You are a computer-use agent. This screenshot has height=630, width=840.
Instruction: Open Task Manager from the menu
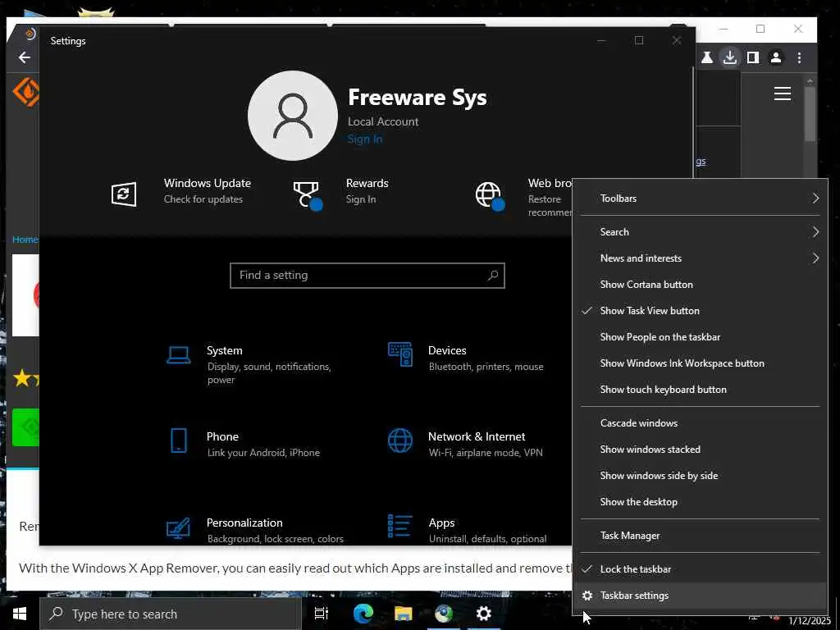pos(701,536)
